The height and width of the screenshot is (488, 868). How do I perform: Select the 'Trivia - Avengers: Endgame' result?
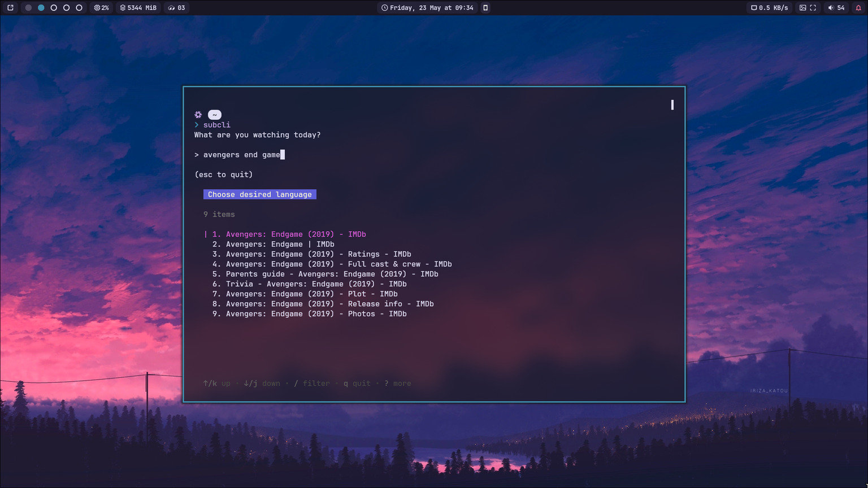[x=310, y=284]
